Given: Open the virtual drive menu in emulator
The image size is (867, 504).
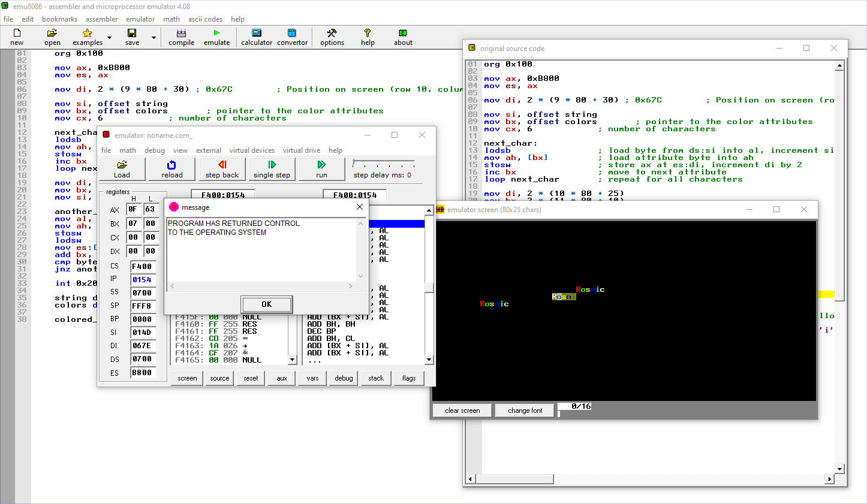Looking at the screenshot, I should point(302,150).
